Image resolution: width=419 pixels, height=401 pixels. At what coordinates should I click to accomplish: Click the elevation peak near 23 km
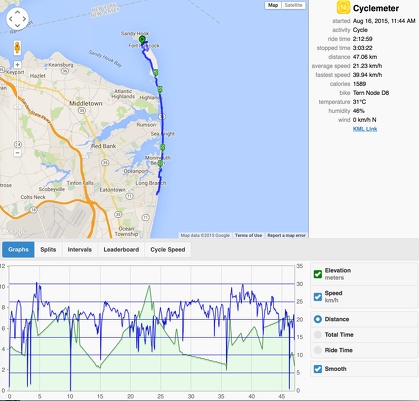149,286
